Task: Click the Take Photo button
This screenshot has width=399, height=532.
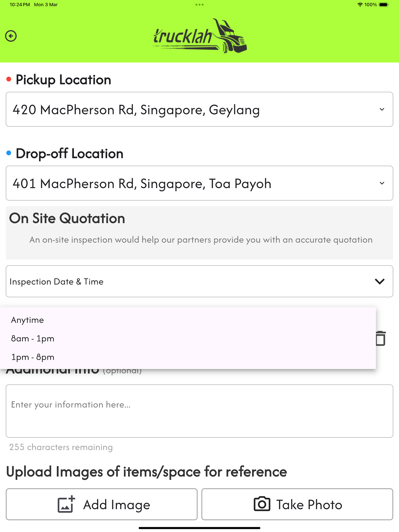Action: click(297, 504)
